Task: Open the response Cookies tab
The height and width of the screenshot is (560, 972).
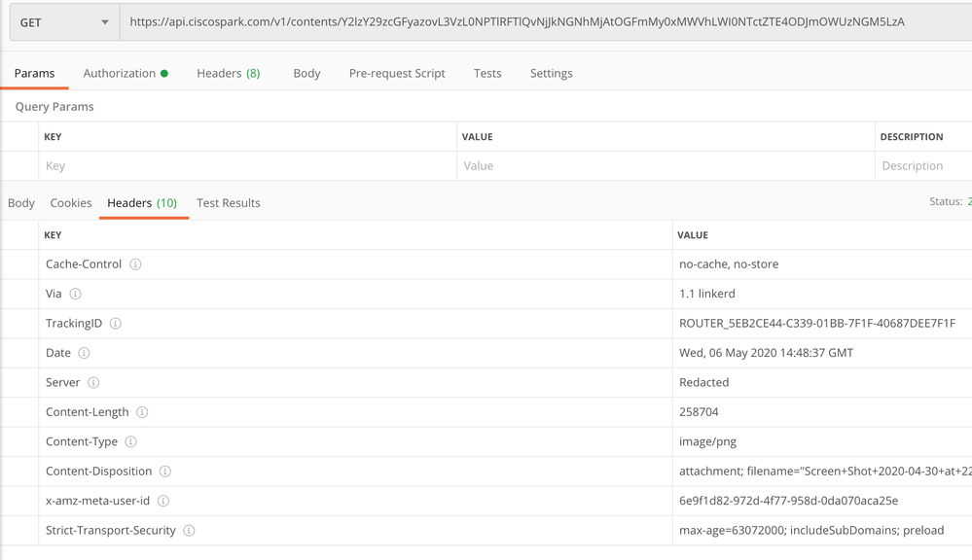Action: pyautogui.click(x=71, y=203)
